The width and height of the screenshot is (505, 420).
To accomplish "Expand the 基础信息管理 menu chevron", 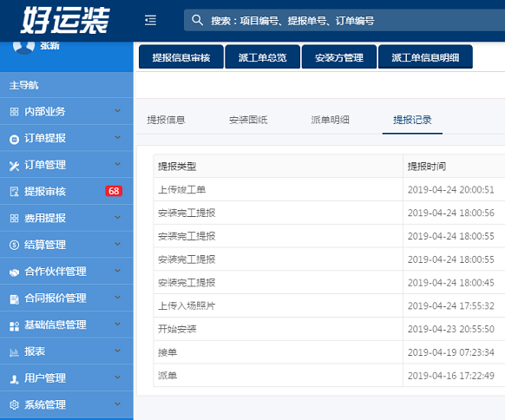I will click(117, 324).
